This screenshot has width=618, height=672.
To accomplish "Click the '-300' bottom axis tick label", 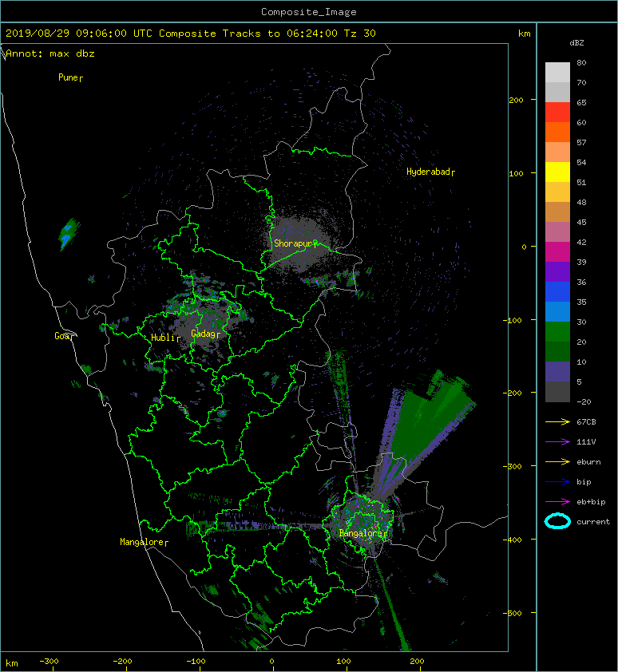I will tap(49, 662).
